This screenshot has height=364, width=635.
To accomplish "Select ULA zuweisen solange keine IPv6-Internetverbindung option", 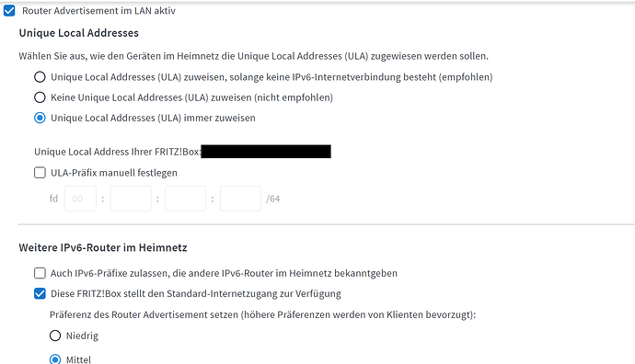I will pos(40,77).
